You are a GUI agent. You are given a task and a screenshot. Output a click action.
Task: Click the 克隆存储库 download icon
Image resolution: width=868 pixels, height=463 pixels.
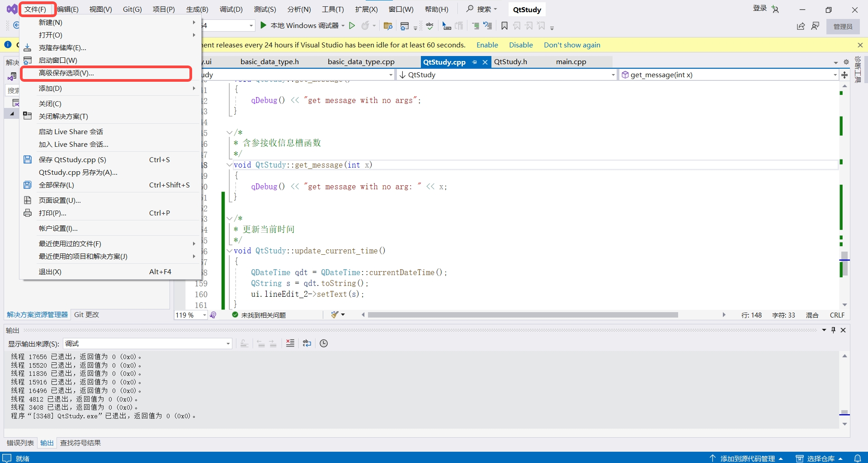point(28,47)
